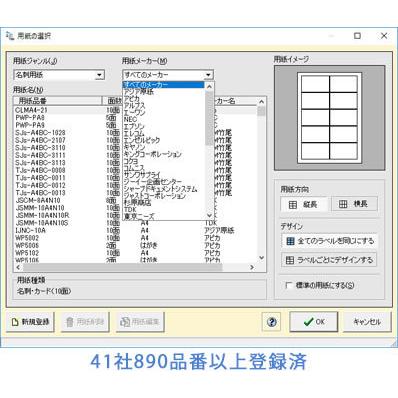Close the 用紙の選択 dialog

[x=384, y=35]
